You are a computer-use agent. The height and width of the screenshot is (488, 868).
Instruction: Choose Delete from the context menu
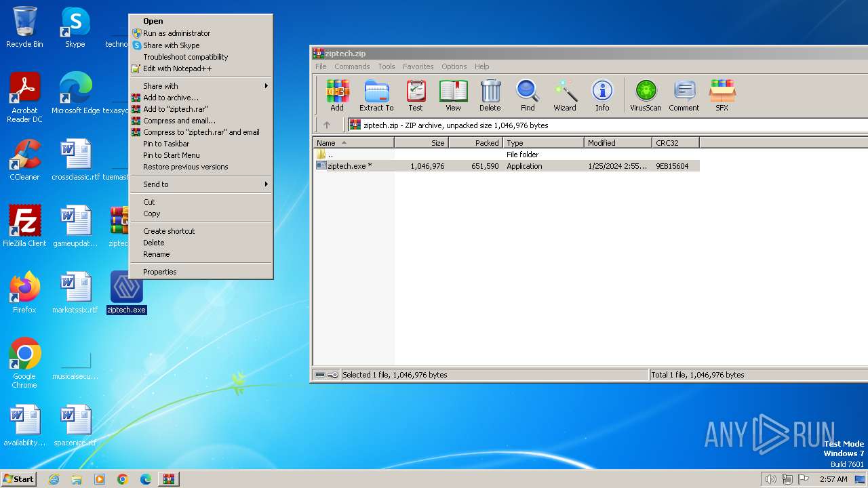click(201, 243)
